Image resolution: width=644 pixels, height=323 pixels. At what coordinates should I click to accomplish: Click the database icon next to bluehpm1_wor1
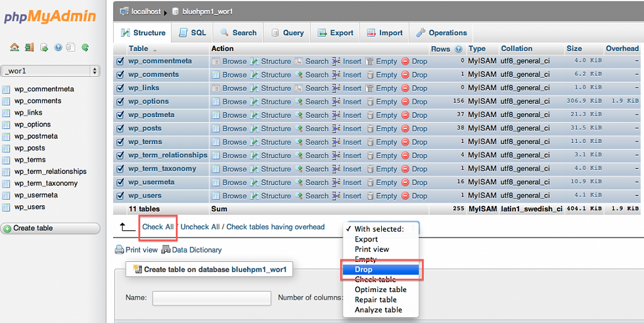(x=175, y=11)
